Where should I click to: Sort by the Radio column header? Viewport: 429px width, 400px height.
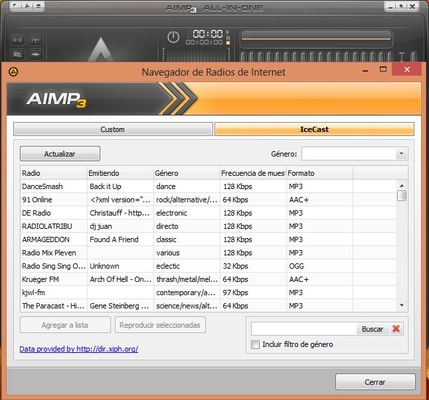54,173
